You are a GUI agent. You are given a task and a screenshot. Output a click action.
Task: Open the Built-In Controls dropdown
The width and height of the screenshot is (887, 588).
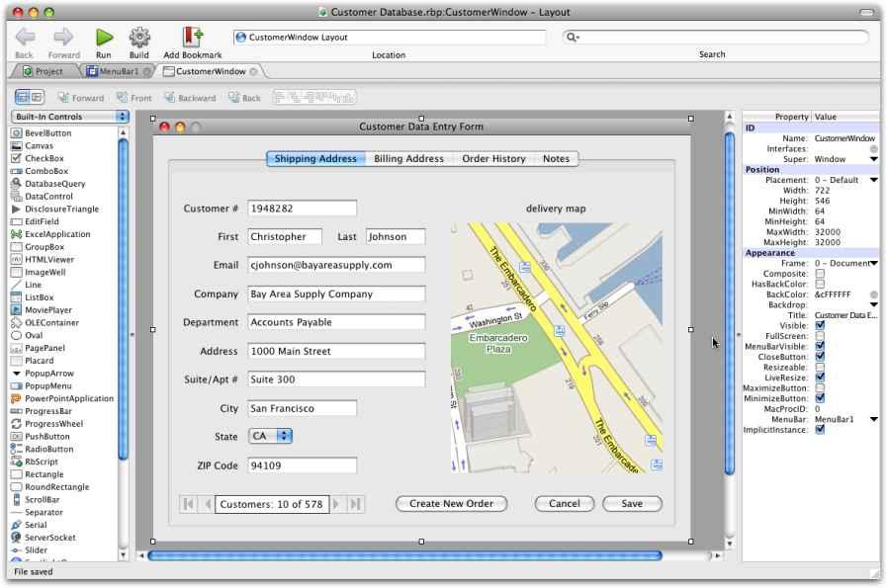[x=69, y=117]
